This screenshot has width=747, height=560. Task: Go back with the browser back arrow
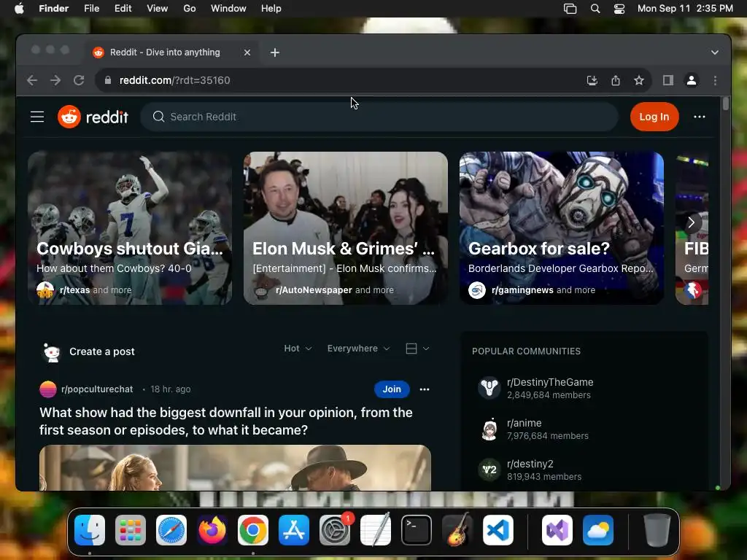click(x=32, y=80)
